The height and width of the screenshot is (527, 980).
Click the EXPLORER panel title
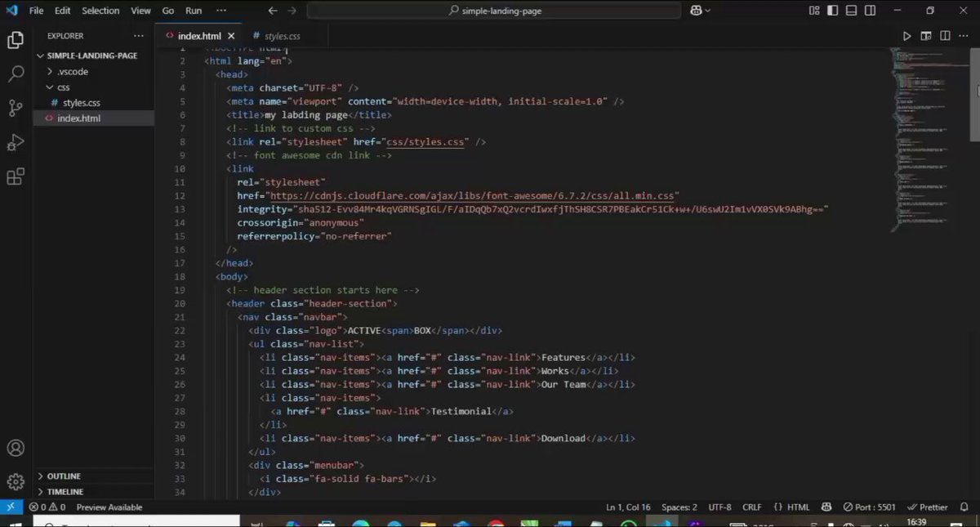tap(65, 36)
